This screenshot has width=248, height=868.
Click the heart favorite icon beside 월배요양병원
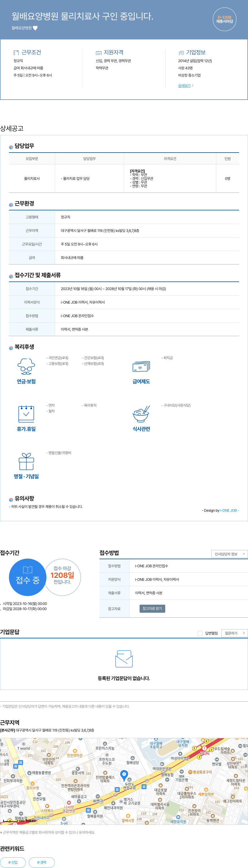35,28
